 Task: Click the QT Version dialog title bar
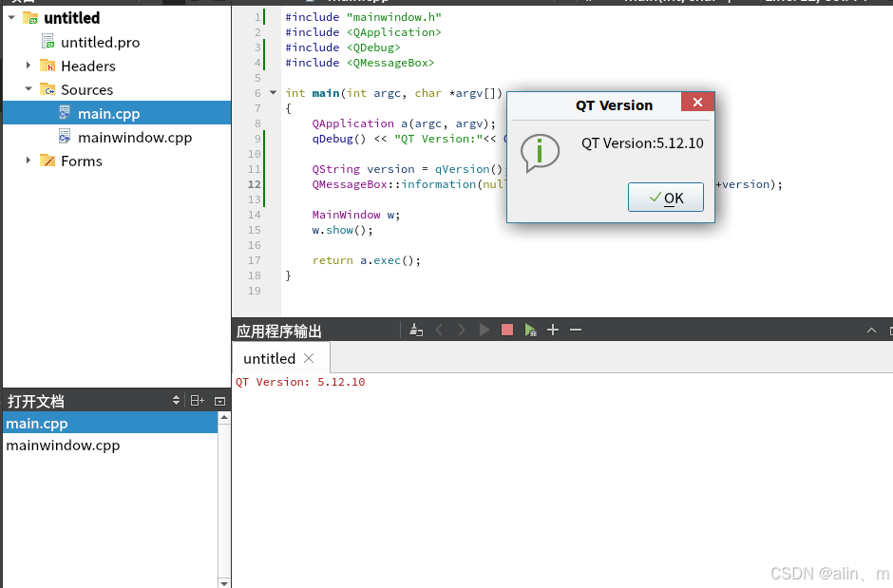(x=614, y=105)
